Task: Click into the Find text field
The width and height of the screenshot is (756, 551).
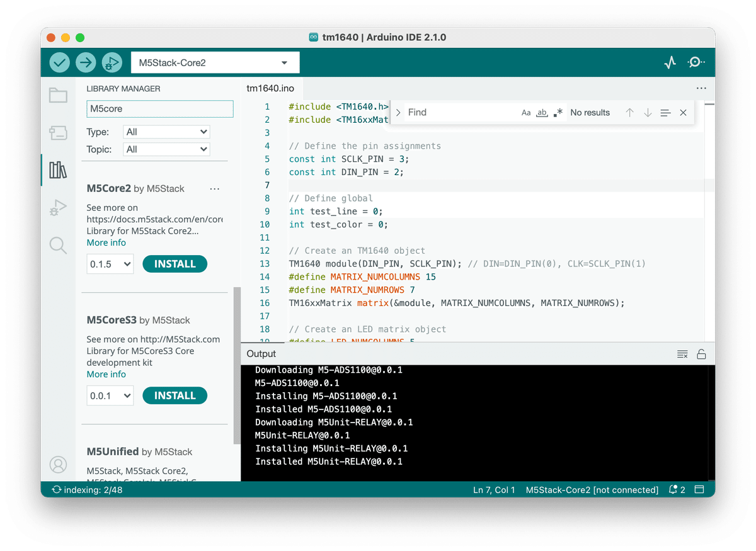Action: [461, 113]
